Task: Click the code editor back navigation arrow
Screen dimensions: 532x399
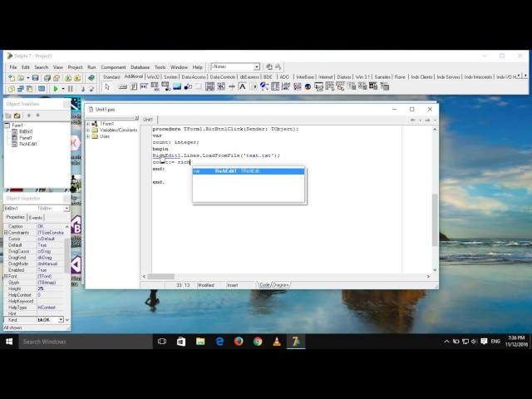Action: (412, 120)
